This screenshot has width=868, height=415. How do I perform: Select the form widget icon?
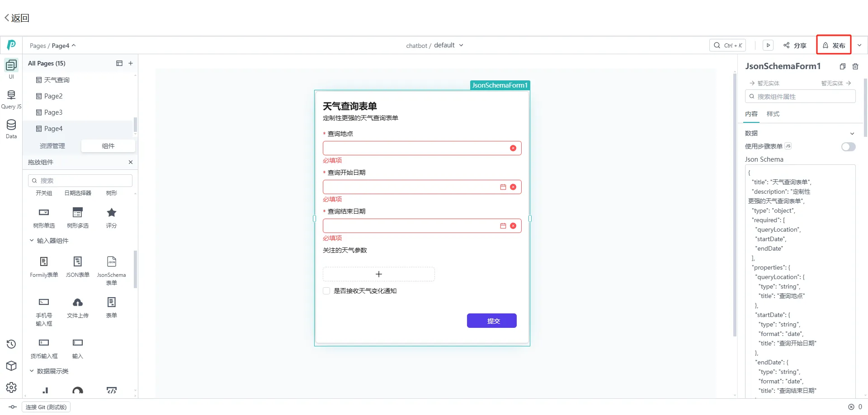coord(112,302)
